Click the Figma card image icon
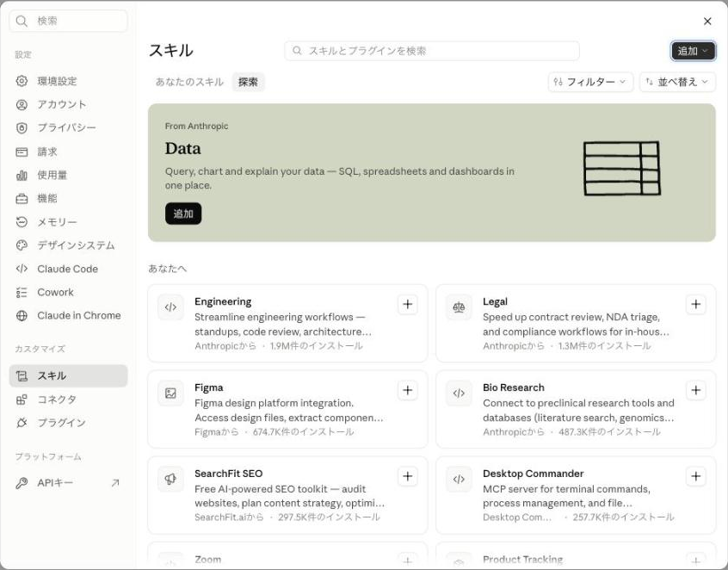 pos(171,393)
